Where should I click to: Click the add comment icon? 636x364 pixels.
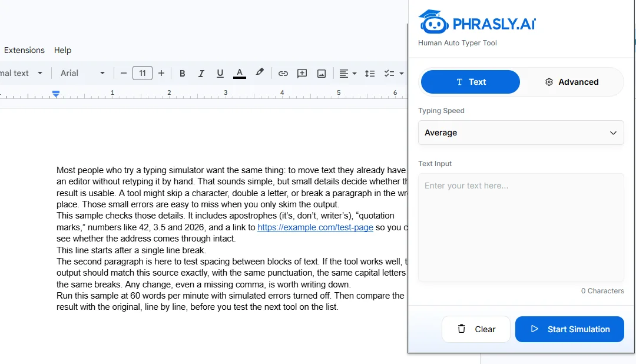[x=302, y=74]
